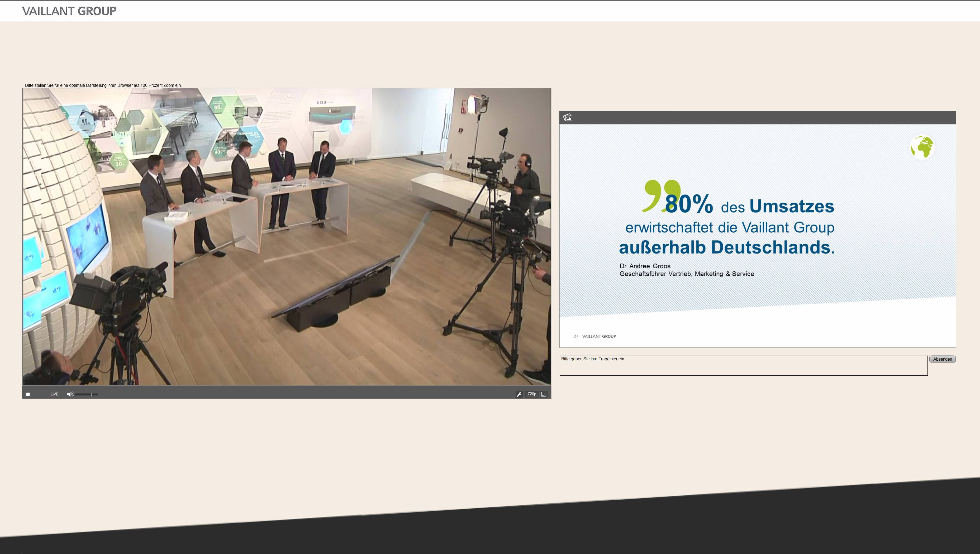Image resolution: width=980 pixels, height=554 pixels.
Task: Click the name 'Dr. Andree Groos'
Action: coord(645,266)
